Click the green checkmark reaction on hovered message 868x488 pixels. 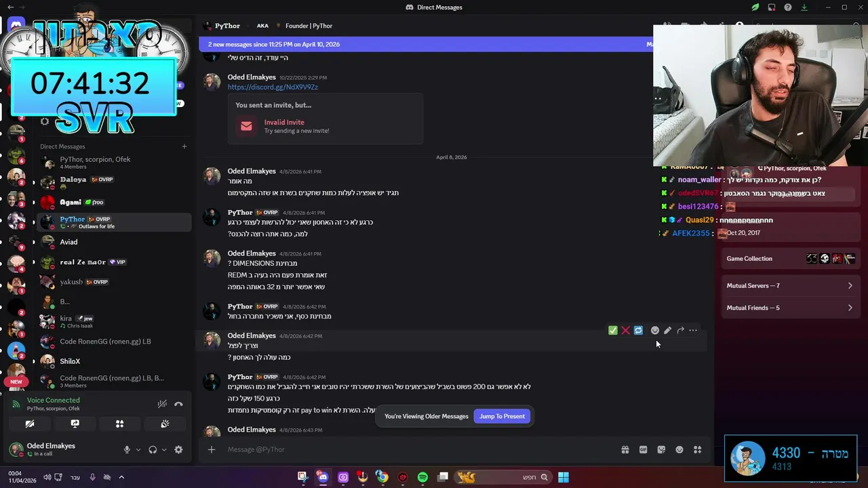click(613, 330)
